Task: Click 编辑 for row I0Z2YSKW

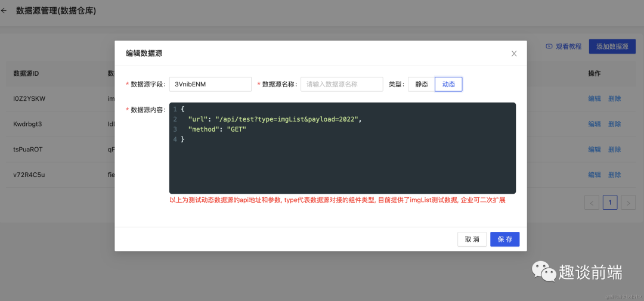Action: tap(595, 98)
